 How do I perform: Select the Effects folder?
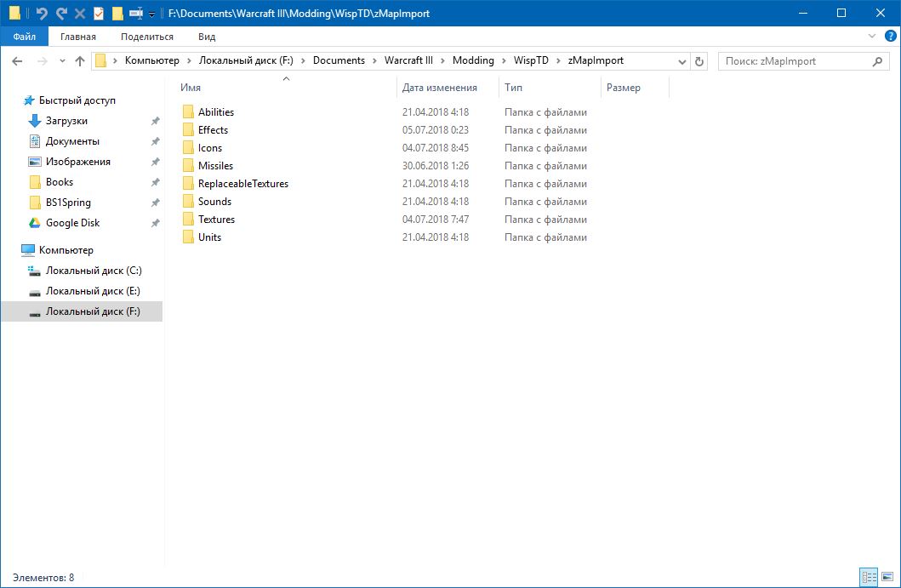point(214,130)
